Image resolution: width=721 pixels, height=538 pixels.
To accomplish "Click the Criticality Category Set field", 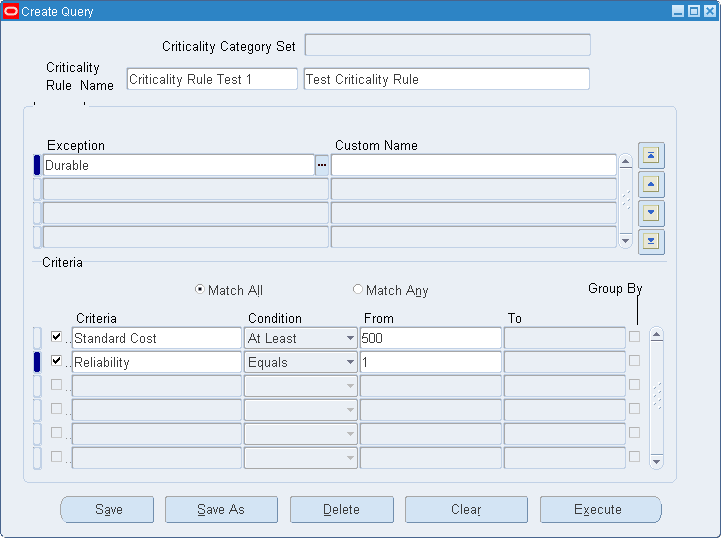I will pos(447,45).
